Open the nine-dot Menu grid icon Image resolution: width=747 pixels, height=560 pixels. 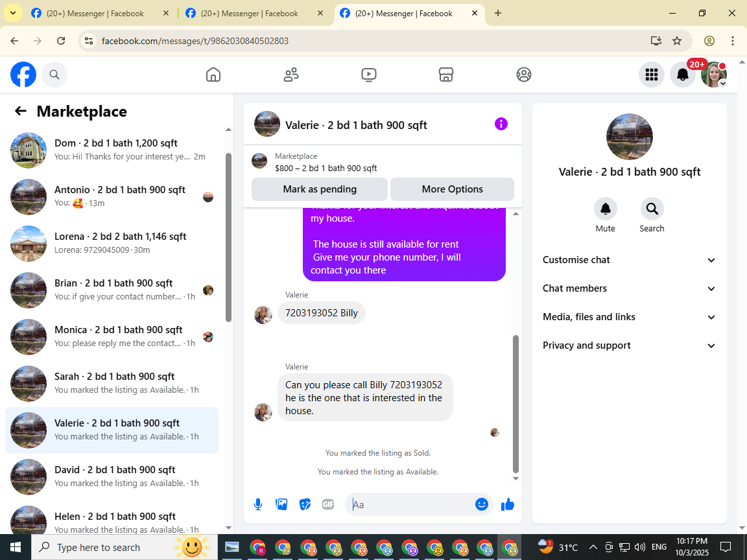(x=651, y=75)
